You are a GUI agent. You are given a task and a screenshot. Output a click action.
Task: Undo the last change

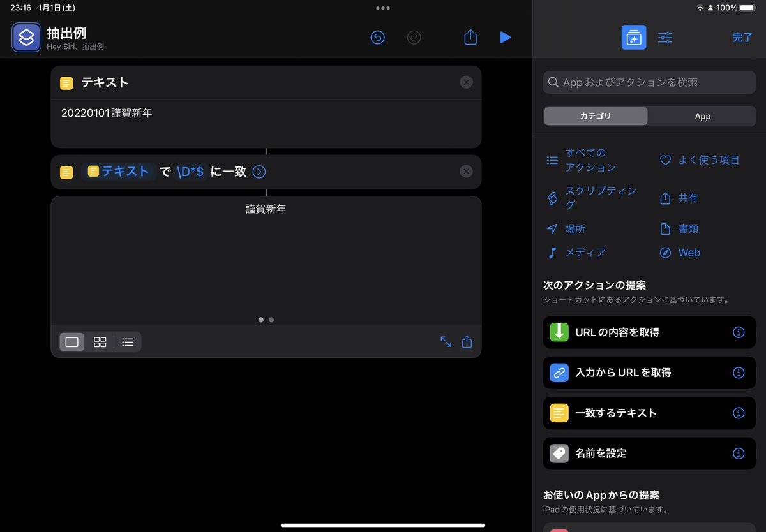coord(377,38)
